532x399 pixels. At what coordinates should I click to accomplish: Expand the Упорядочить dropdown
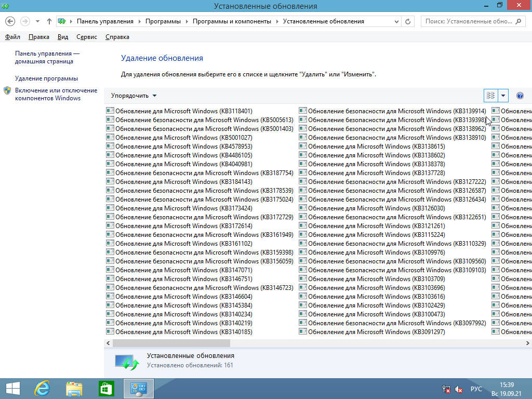[x=134, y=96]
